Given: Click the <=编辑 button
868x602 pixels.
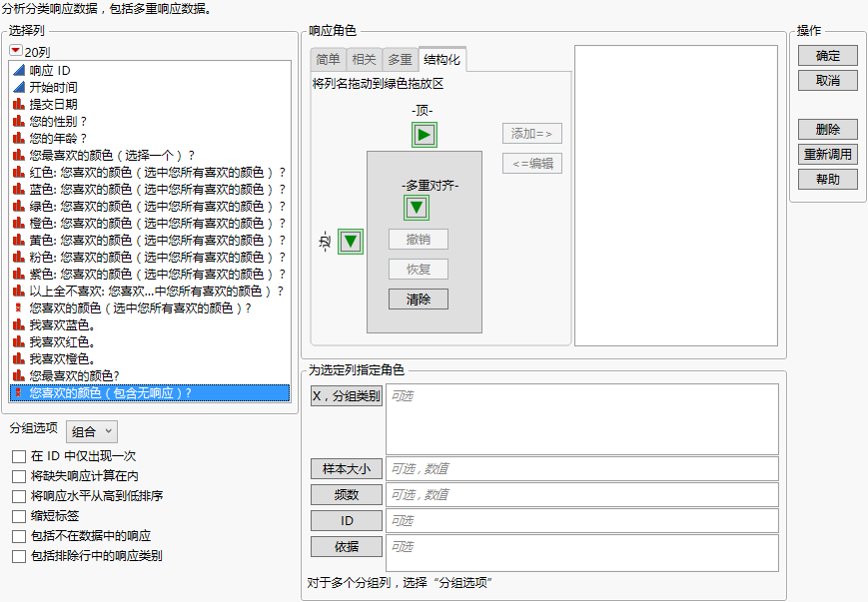Looking at the screenshot, I should [532, 163].
